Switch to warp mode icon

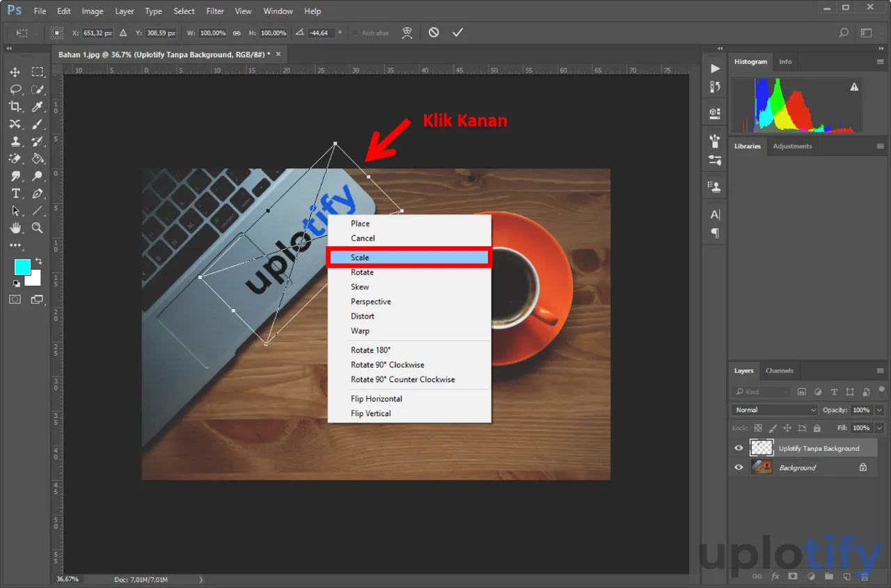tap(408, 33)
